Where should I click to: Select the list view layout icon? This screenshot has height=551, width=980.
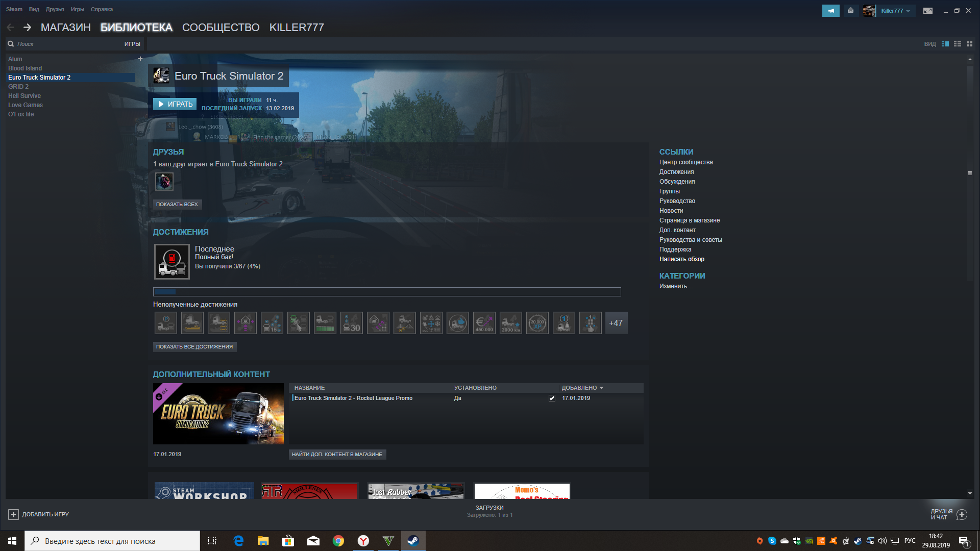click(x=958, y=44)
